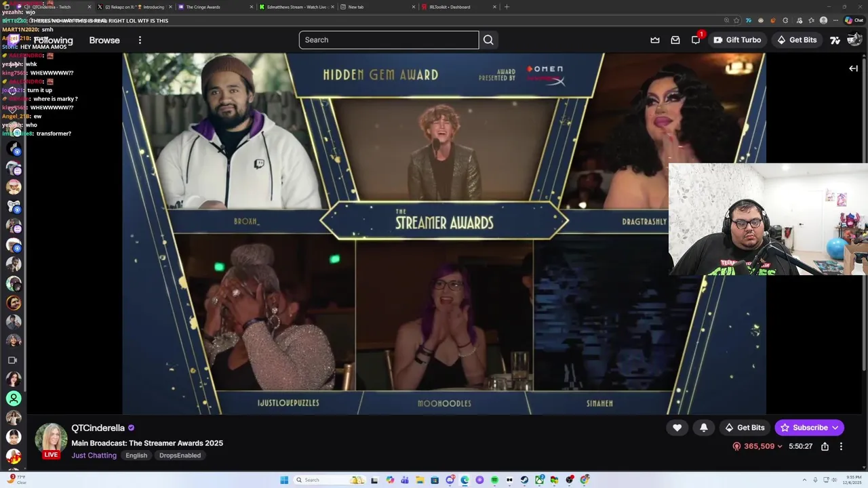Open Xbox app from the taskbar

coord(539,480)
